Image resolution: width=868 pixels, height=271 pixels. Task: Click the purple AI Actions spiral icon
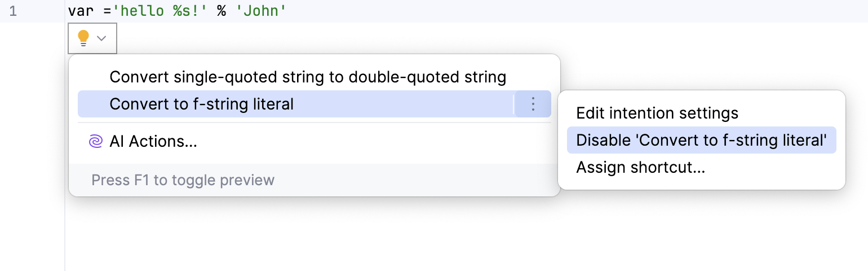click(96, 141)
